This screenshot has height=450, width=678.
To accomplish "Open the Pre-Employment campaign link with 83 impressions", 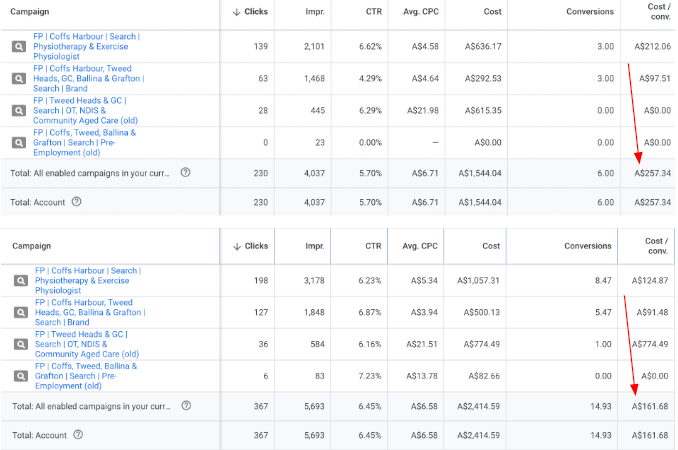I will pyautogui.click(x=85, y=376).
